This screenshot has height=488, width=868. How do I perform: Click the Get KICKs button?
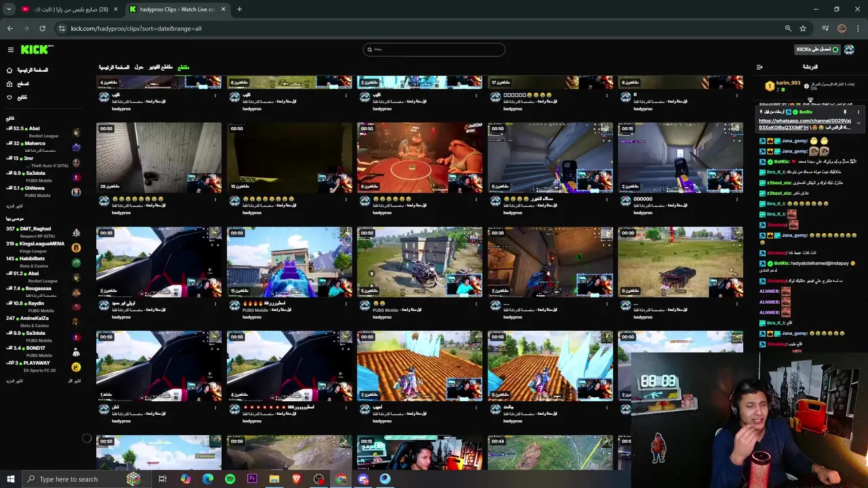[x=818, y=49]
